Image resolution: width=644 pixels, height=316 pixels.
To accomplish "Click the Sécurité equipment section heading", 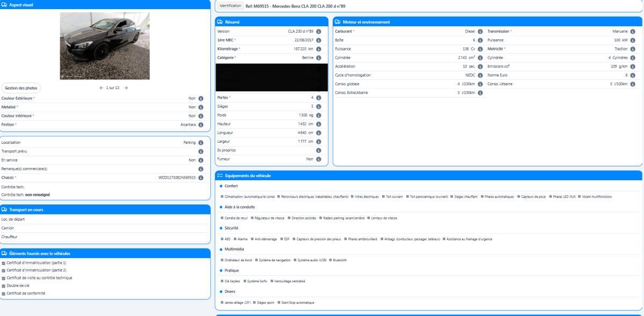I will [233, 228].
